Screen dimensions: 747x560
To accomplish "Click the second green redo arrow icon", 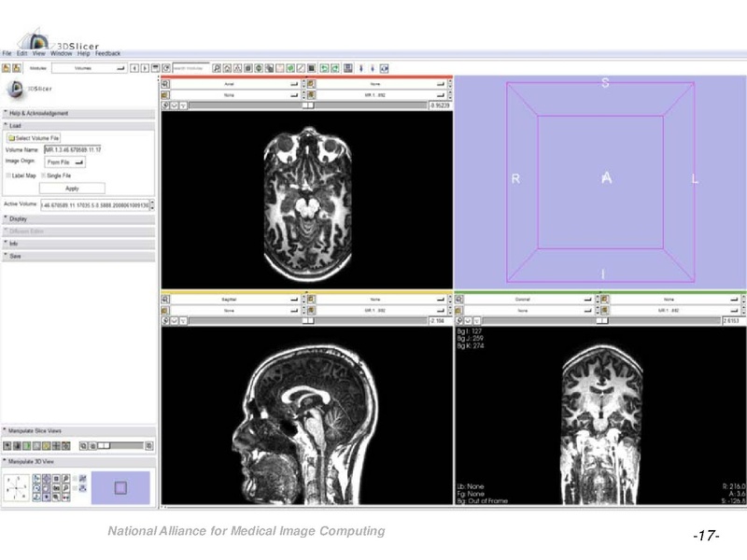I will tap(335, 68).
